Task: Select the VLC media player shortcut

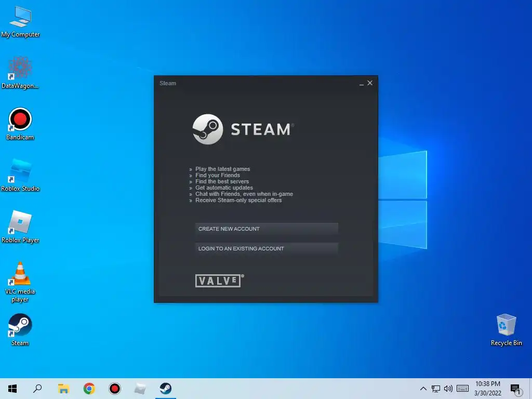Action: tap(20, 282)
